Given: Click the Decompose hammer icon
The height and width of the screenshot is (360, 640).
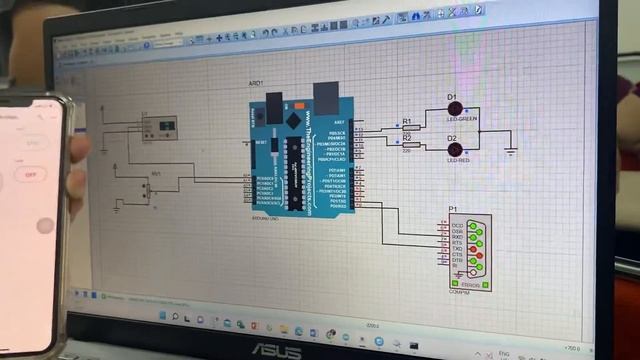Looking at the screenshot, I should (x=386, y=20).
